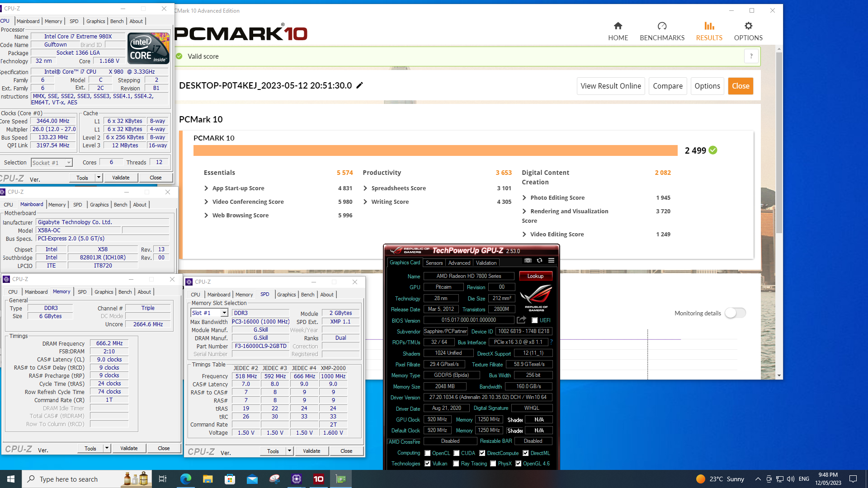The image size is (868, 488).
Task: Edit result name with pencil icon
Action: (360, 85)
